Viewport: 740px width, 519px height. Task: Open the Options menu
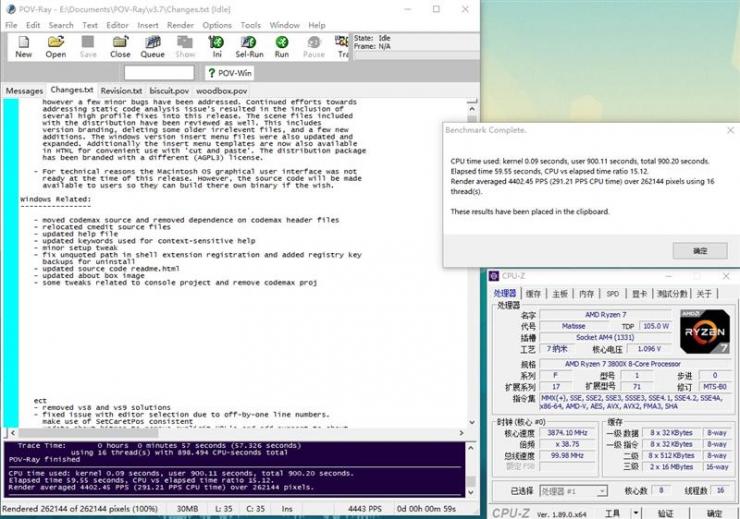217,25
